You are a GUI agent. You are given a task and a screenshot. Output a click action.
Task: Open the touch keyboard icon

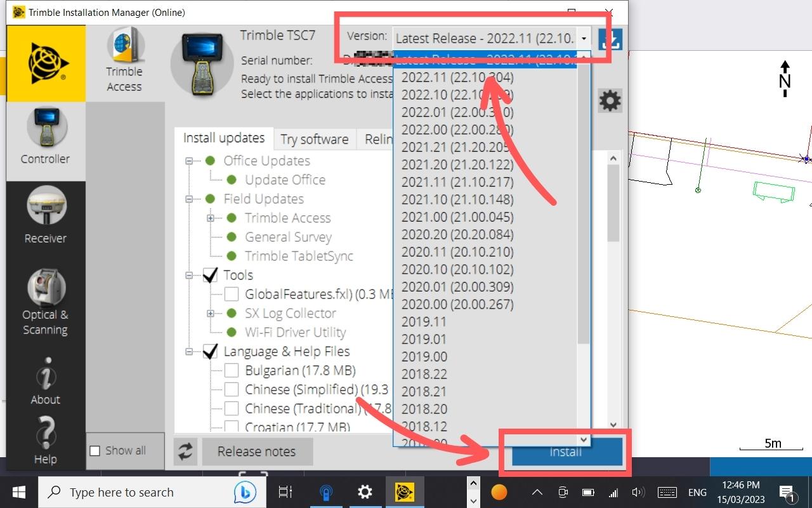coord(667,492)
